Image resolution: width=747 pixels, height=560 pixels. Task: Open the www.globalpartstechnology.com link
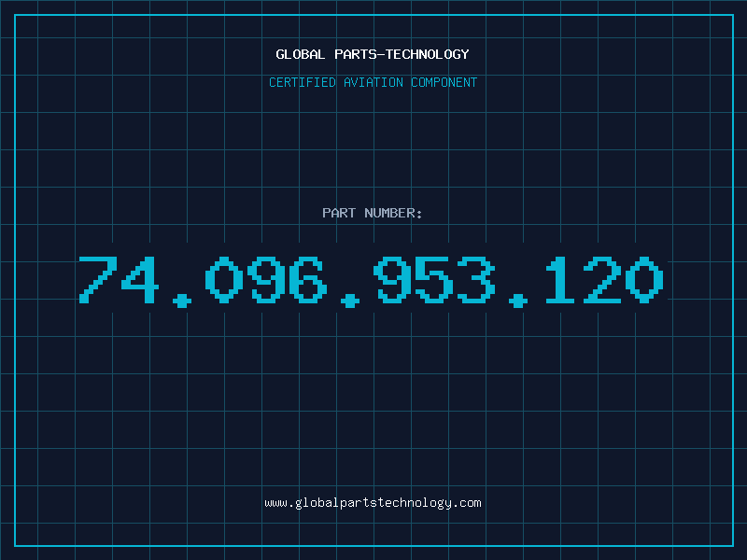click(x=373, y=503)
